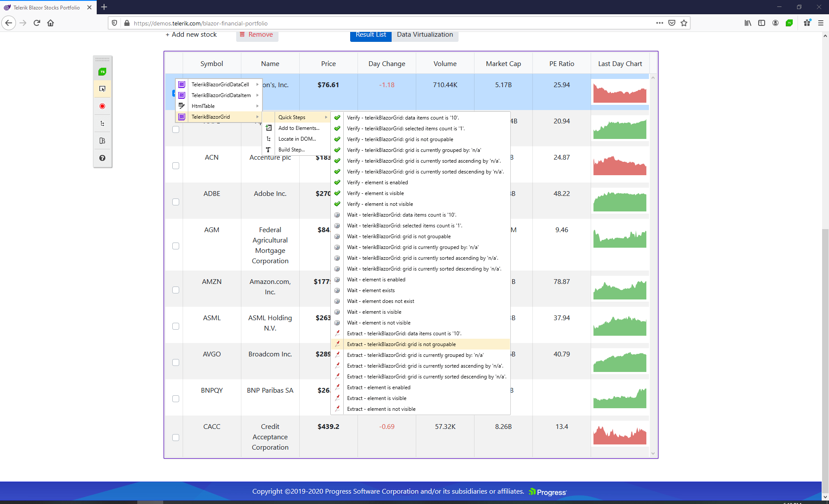This screenshot has height=504, width=829.
Task: Open the Firefox hamburger menu
Action: click(x=821, y=23)
